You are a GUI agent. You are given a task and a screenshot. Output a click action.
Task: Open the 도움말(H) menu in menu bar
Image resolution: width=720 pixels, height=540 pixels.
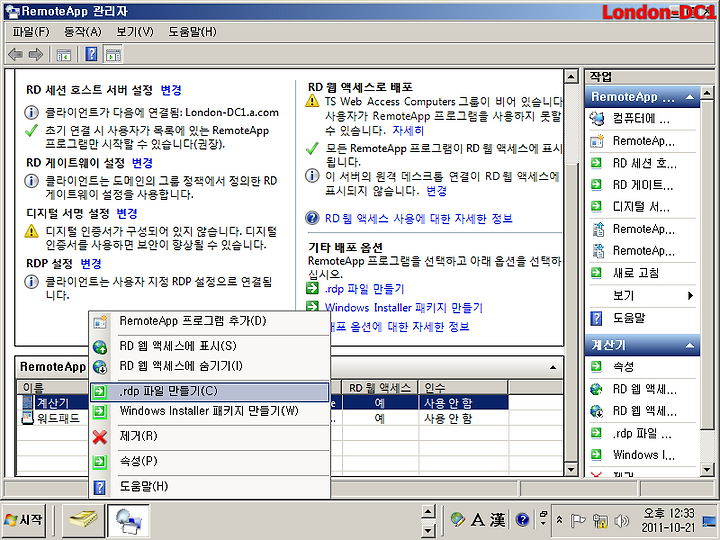pyautogui.click(x=192, y=32)
